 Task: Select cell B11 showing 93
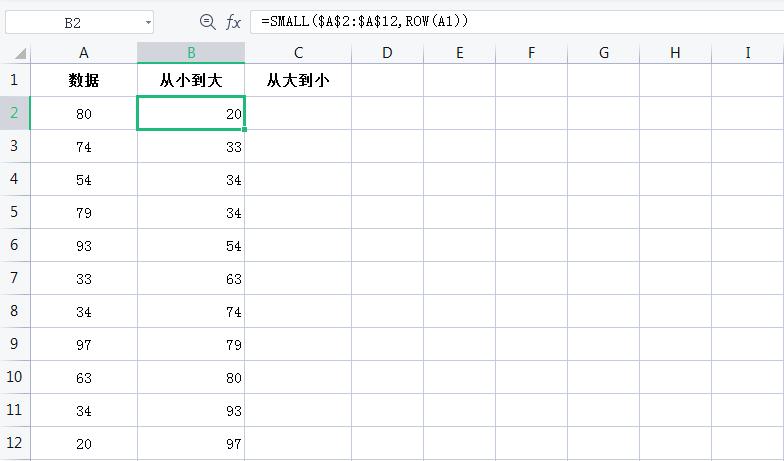click(191, 410)
